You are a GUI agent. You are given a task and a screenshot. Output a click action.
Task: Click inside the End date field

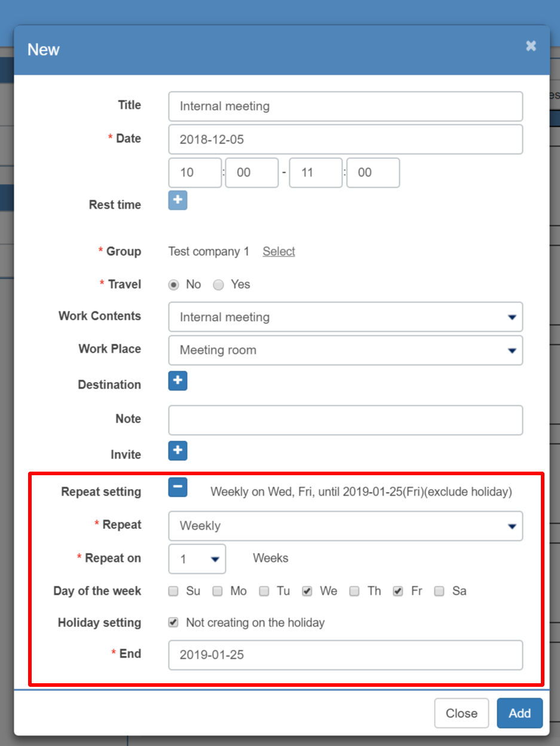pyautogui.click(x=345, y=655)
